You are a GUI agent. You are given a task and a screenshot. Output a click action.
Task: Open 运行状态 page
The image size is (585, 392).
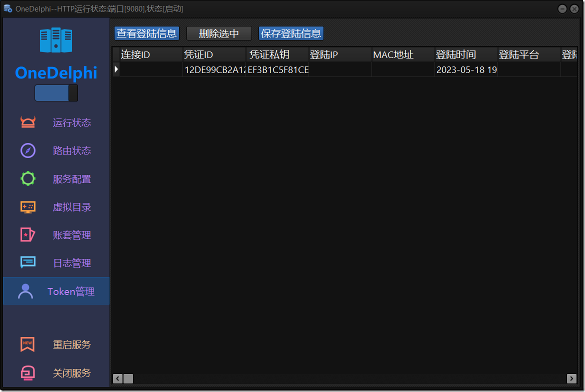click(x=72, y=122)
